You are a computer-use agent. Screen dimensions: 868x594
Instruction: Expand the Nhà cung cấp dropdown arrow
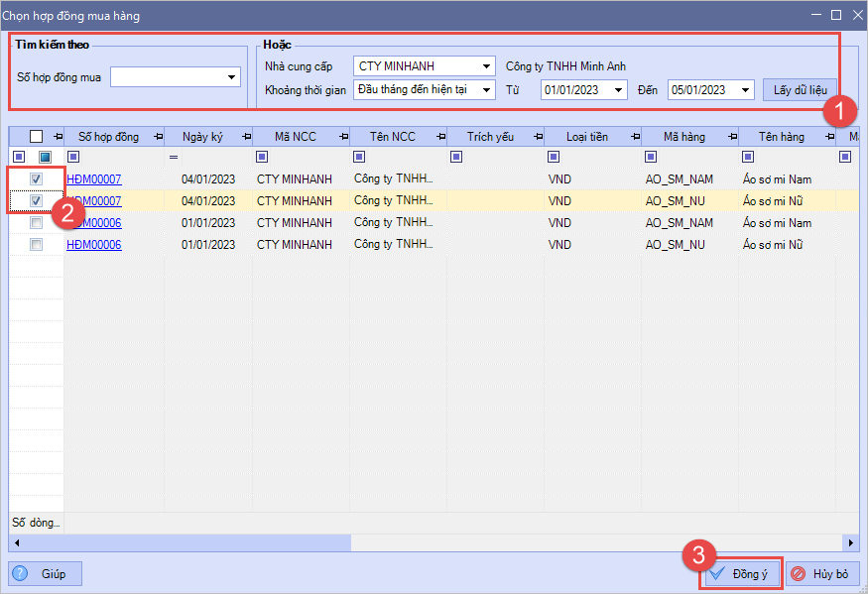pyautogui.click(x=486, y=67)
